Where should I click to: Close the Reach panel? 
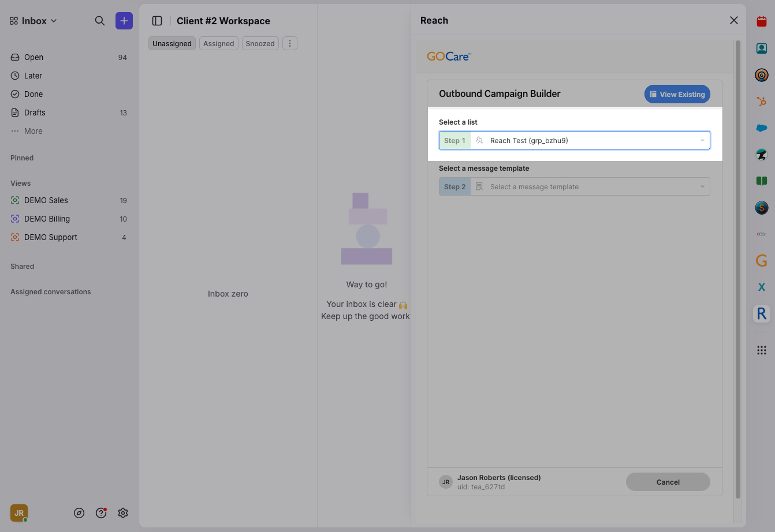tap(734, 20)
